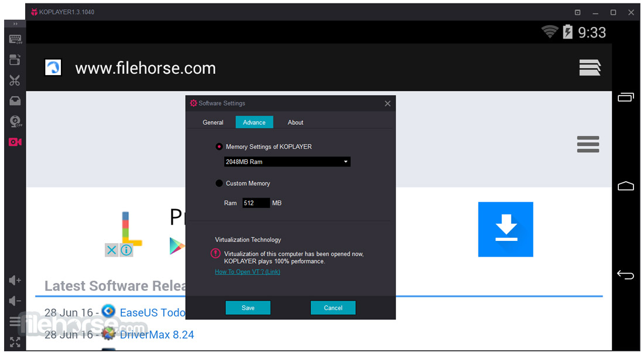The height and width of the screenshot is (354, 644).
Task: Increase volume with speaker plus icon
Action: pyautogui.click(x=15, y=280)
